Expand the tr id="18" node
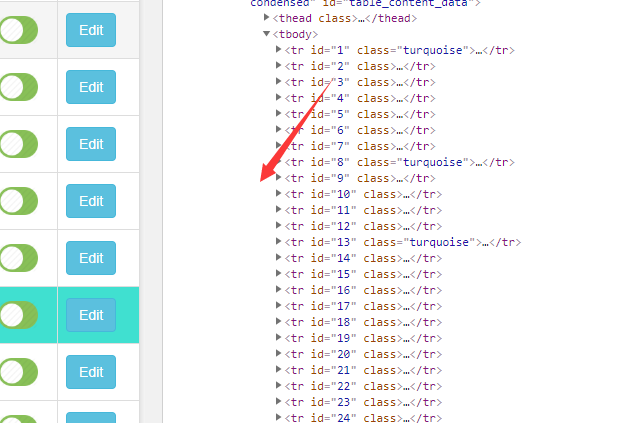642x423 pixels. click(x=278, y=321)
